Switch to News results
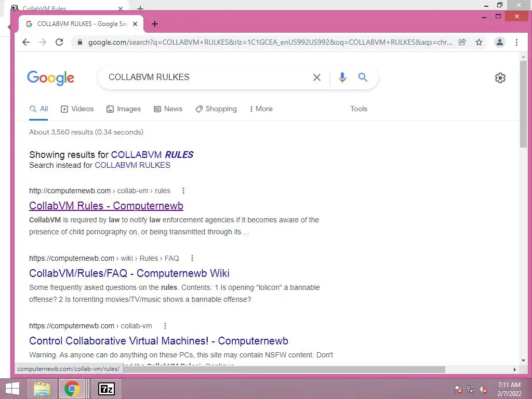This screenshot has width=532, height=399. [x=168, y=109]
